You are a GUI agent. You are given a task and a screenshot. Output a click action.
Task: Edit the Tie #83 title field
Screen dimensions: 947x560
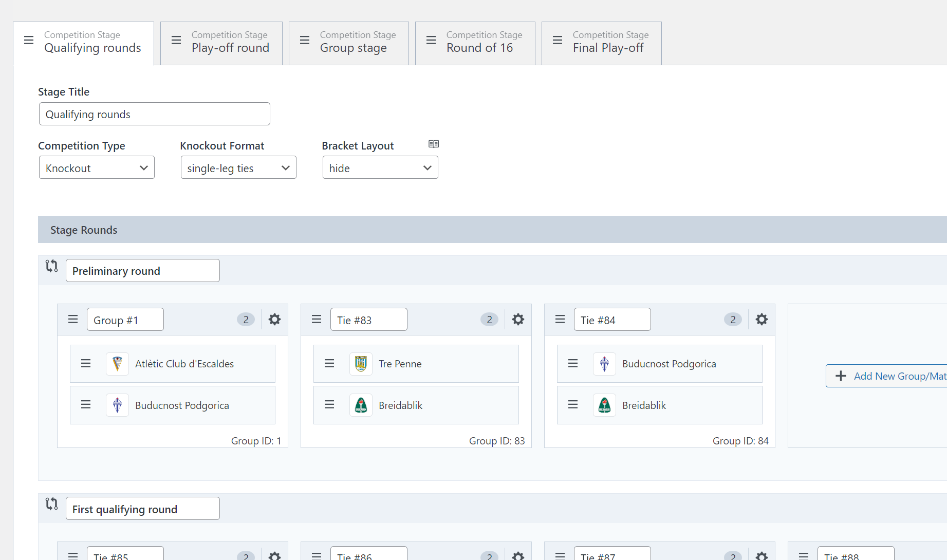[x=369, y=320]
